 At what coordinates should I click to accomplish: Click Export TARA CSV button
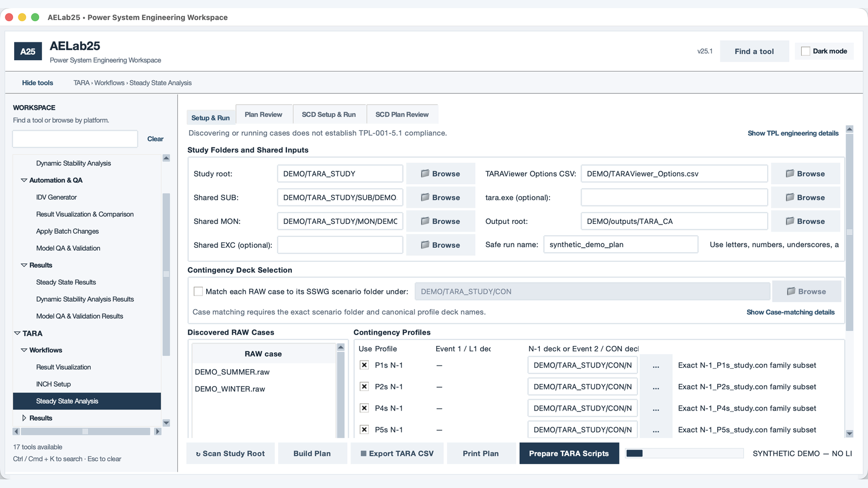pyautogui.click(x=397, y=453)
